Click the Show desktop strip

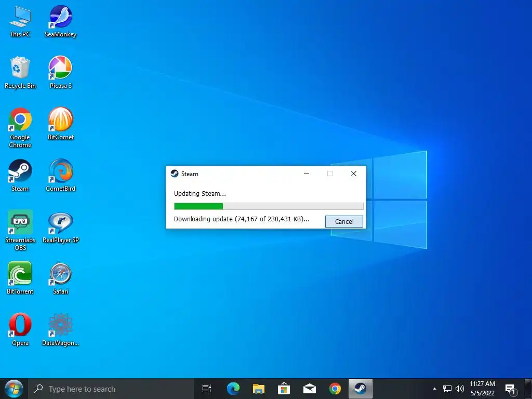coord(528,389)
